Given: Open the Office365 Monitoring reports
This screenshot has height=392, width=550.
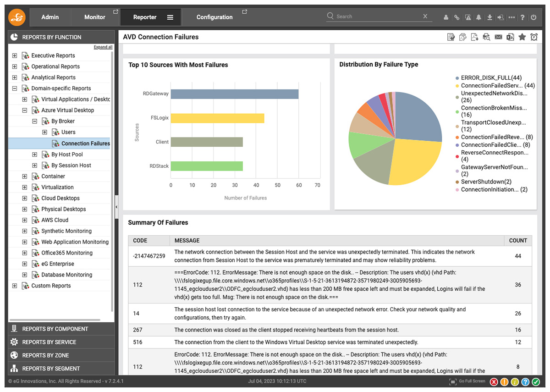Looking at the screenshot, I should click(67, 253).
